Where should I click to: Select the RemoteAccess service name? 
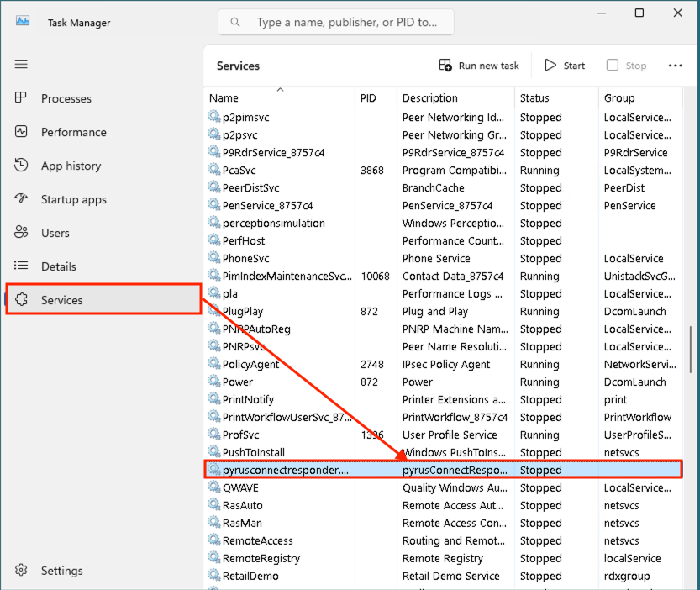(258, 541)
